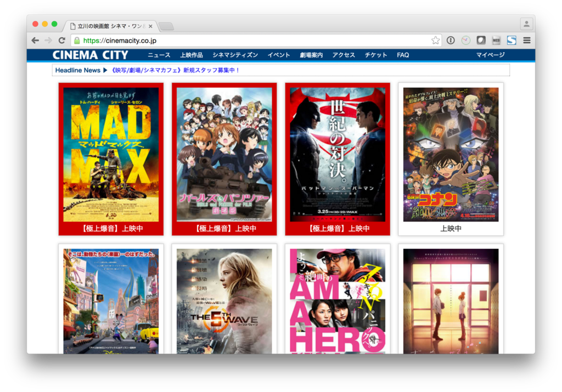
Task: Open the 1Password extension icon
Action: [451, 41]
